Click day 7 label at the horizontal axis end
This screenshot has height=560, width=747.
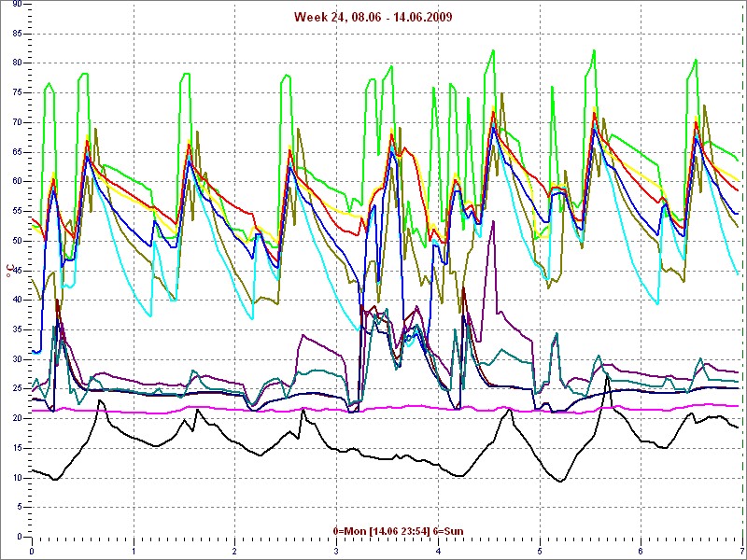click(x=741, y=552)
